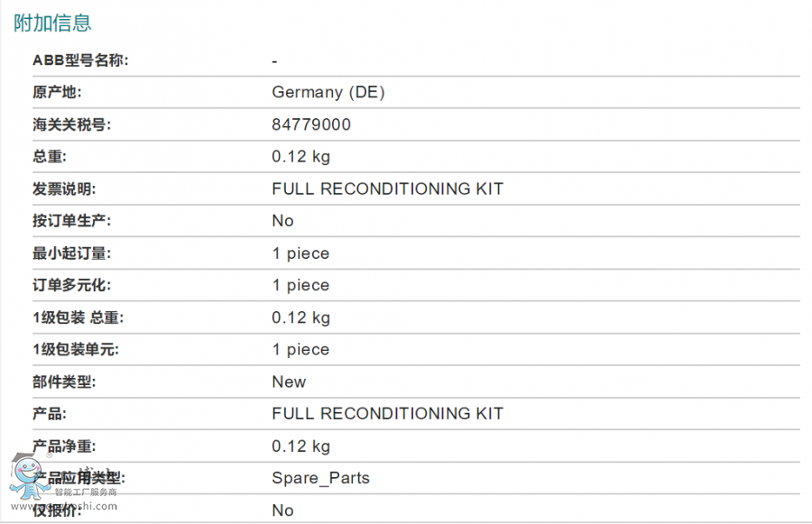Click the 仅报价 value No
Image resolution: width=812 pixels, height=524 pixels.
[282, 510]
